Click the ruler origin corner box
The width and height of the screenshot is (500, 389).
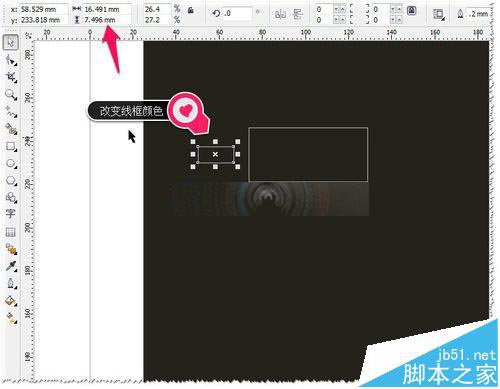pyautogui.click(x=28, y=35)
